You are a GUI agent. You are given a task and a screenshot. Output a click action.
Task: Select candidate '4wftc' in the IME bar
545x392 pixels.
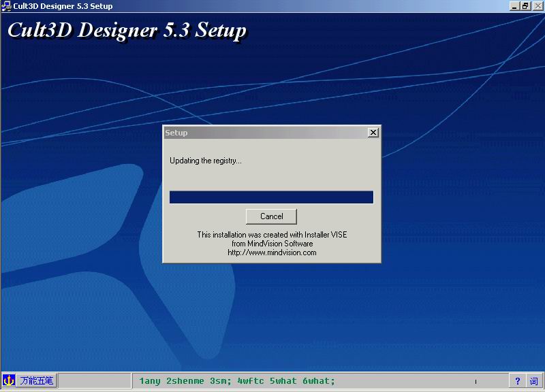[250, 381]
